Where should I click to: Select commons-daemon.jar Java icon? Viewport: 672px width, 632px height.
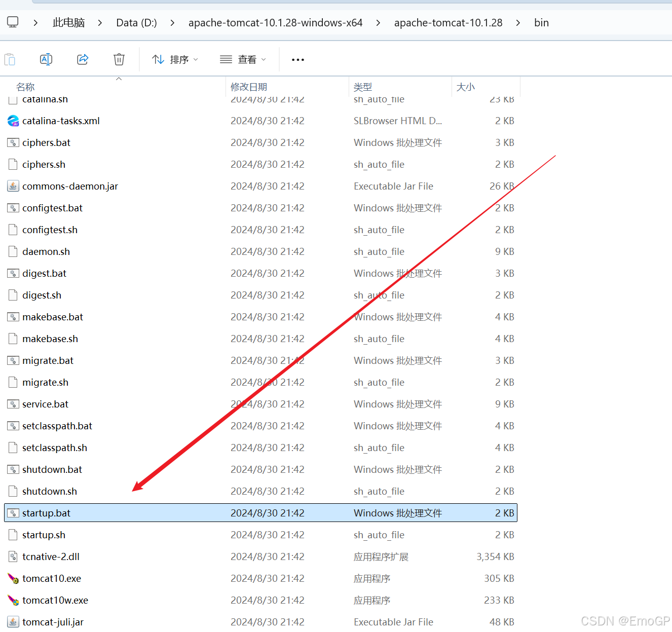(13, 186)
